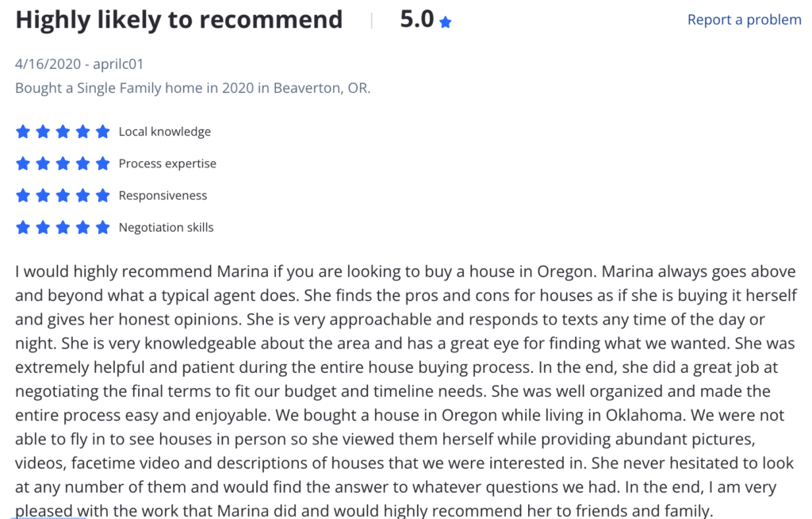Click the Report a problem link
This screenshot has width=812, height=519.
(744, 20)
